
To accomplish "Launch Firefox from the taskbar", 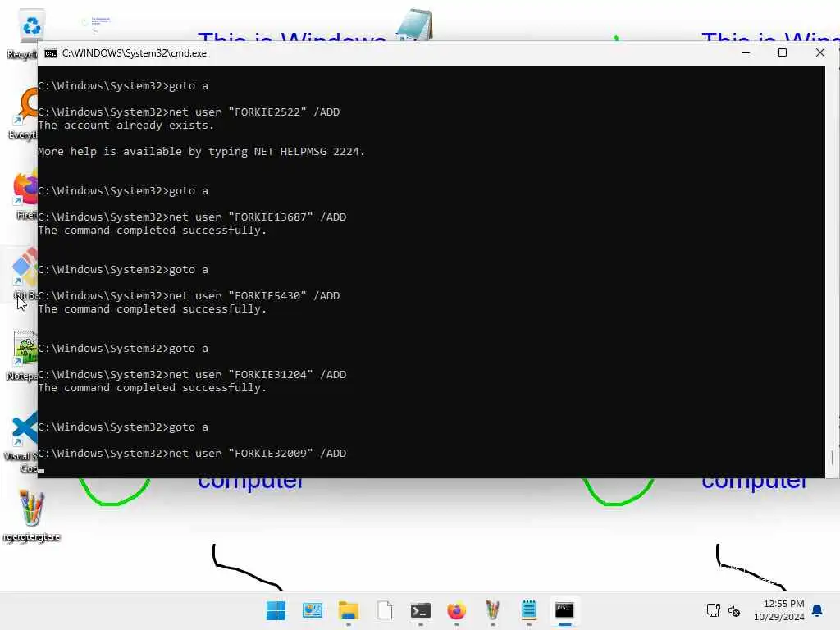I will pos(456,610).
